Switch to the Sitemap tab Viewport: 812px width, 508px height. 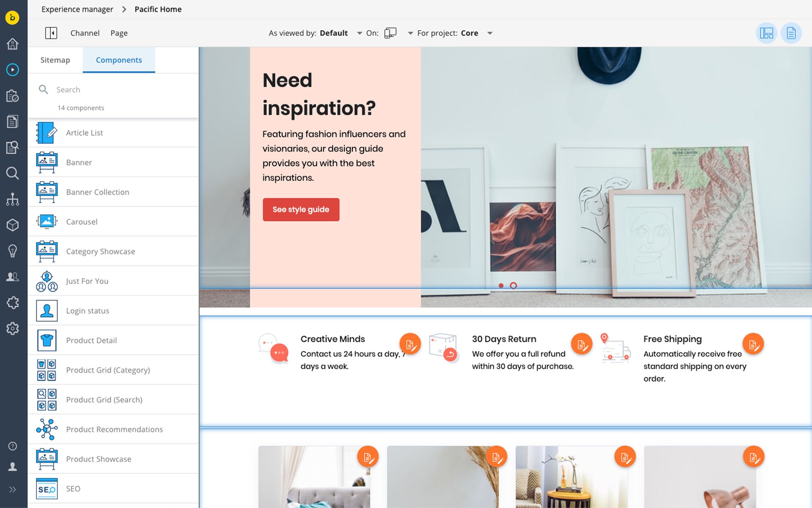(55, 60)
